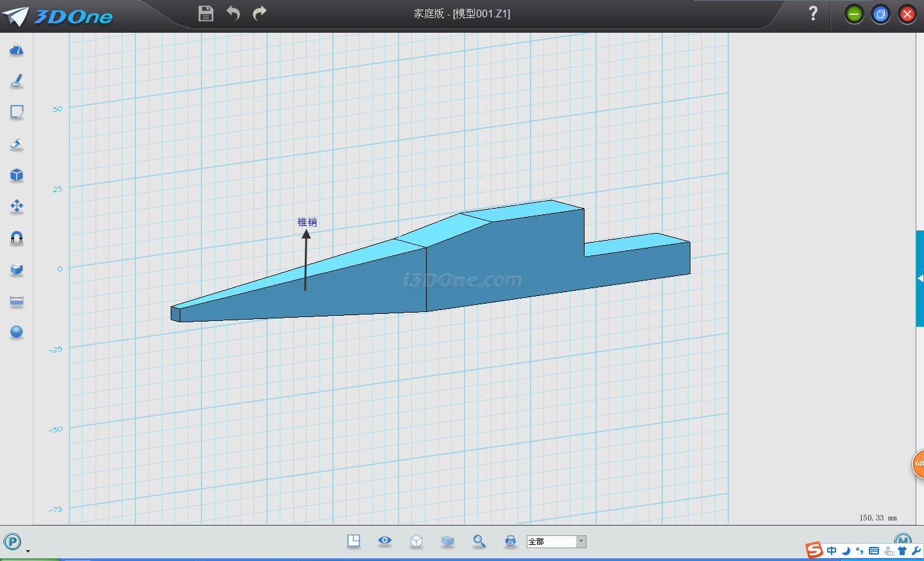Click the blue sphere material tool

[x=17, y=332]
